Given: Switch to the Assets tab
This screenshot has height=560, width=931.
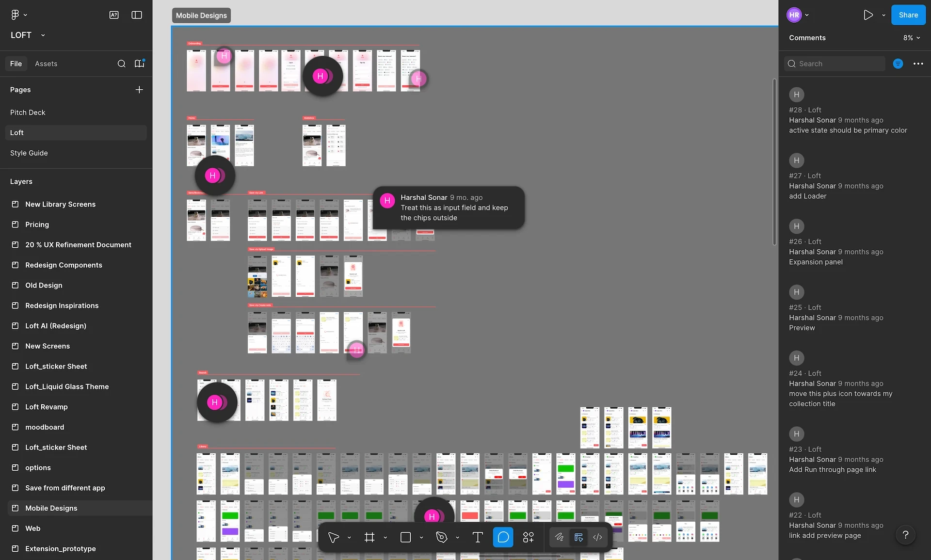Looking at the screenshot, I should tap(46, 64).
